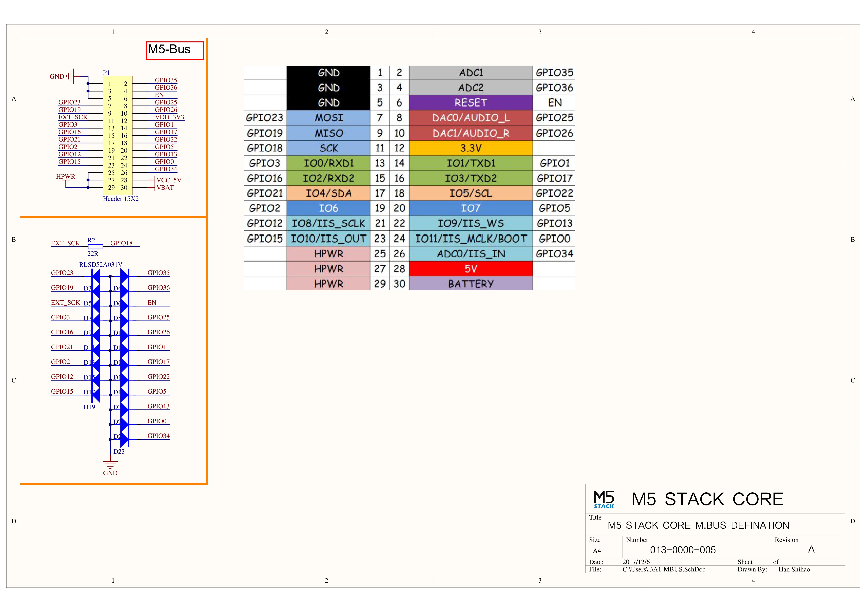Click the R2 resistor symbol
868x613 pixels.
click(x=95, y=247)
